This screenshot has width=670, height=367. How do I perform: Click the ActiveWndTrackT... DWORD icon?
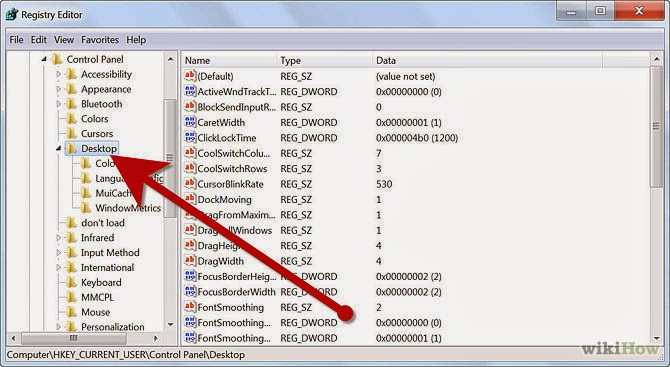[190, 91]
